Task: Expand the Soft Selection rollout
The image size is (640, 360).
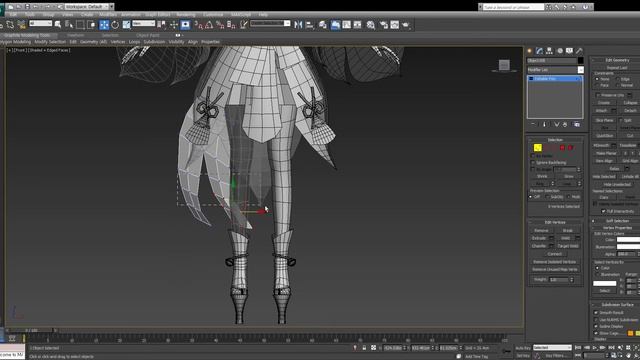Action: [617, 221]
